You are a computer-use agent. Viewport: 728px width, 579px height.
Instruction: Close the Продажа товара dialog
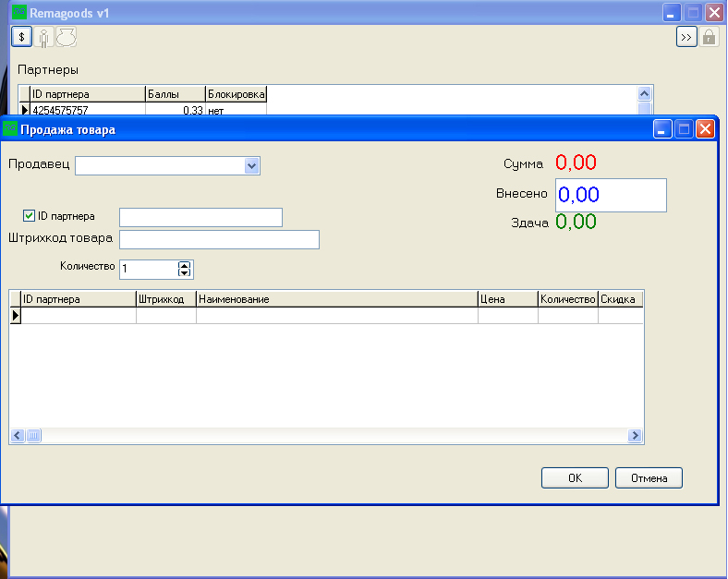coord(706,129)
